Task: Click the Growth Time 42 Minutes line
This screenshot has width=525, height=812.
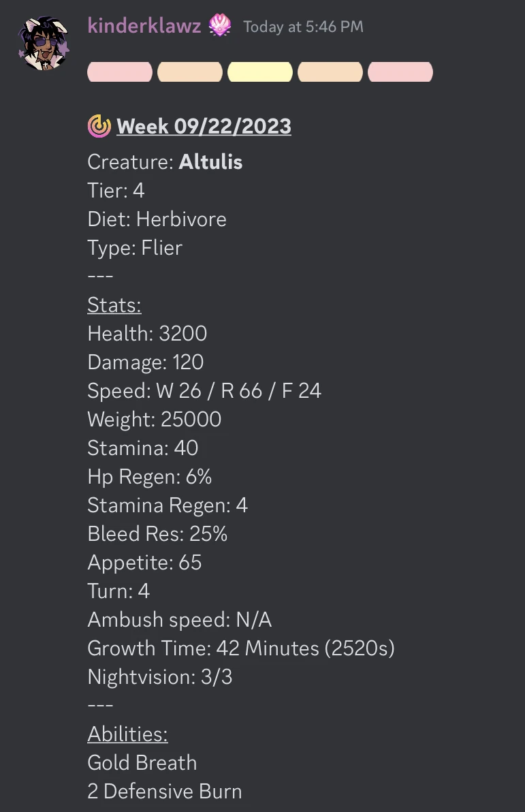Action: 241,648
